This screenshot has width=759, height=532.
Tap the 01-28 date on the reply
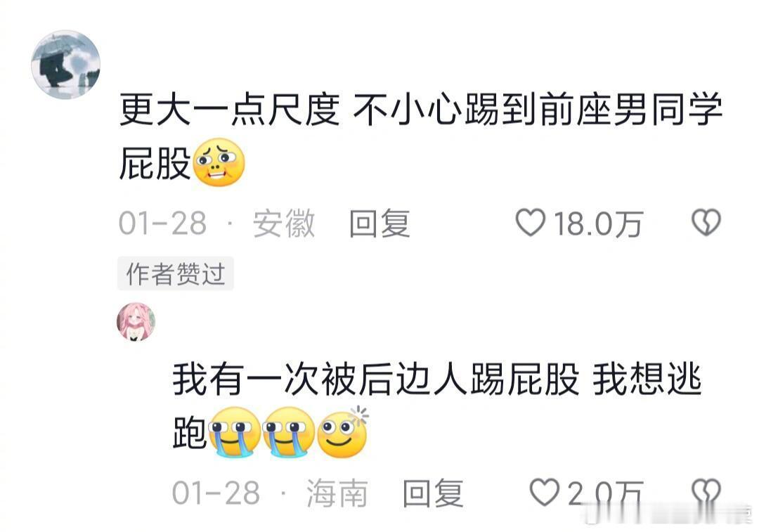216,493
